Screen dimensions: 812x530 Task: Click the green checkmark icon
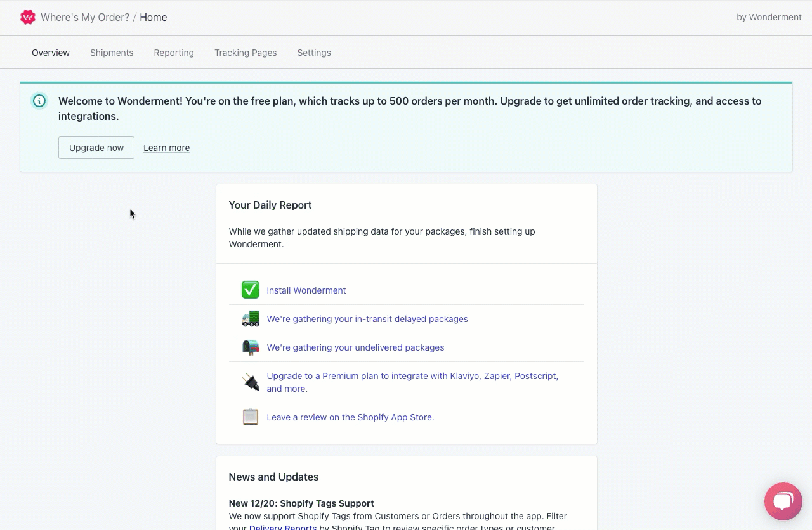pos(251,290)
